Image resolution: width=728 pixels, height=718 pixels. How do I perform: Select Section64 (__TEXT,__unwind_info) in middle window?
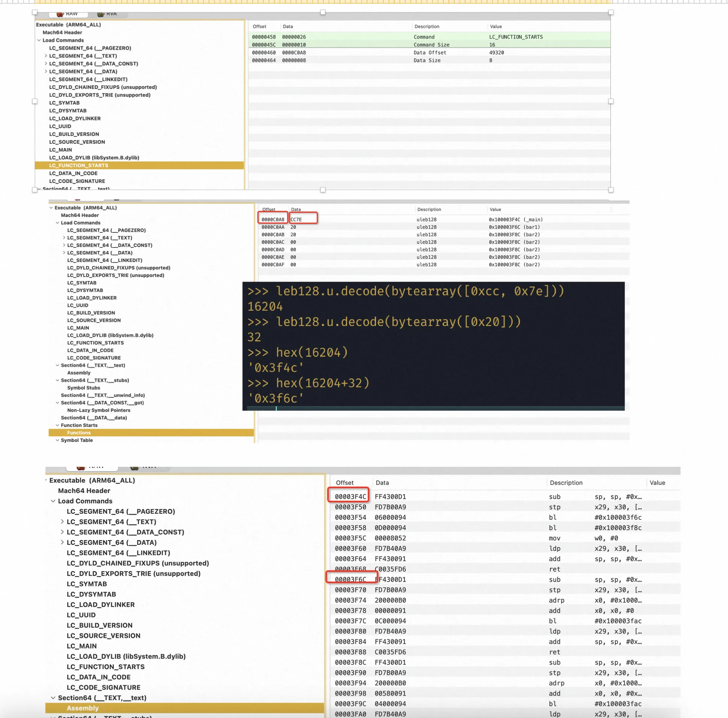[103, 395]
